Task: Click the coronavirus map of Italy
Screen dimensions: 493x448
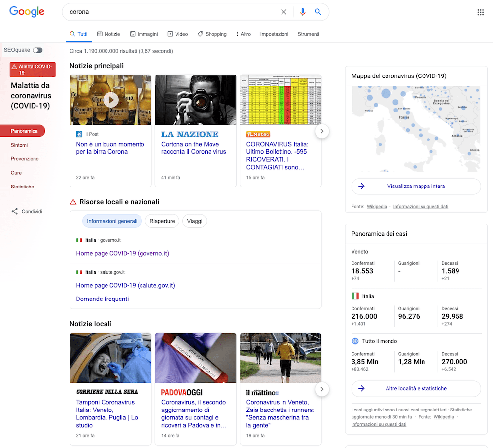Action: [x=416, y=129]
